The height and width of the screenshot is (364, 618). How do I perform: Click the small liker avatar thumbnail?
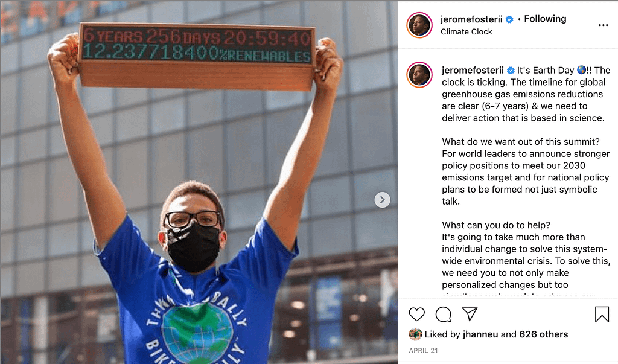[415, 334]
